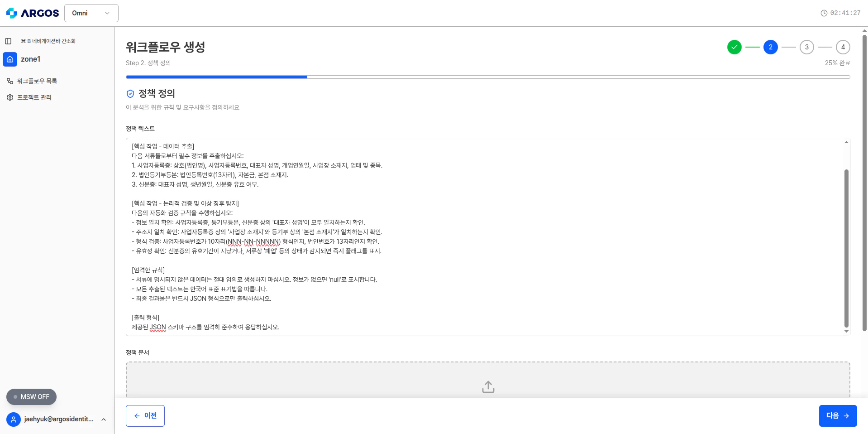Click the 25% 완료 progress label

[838, 63]
